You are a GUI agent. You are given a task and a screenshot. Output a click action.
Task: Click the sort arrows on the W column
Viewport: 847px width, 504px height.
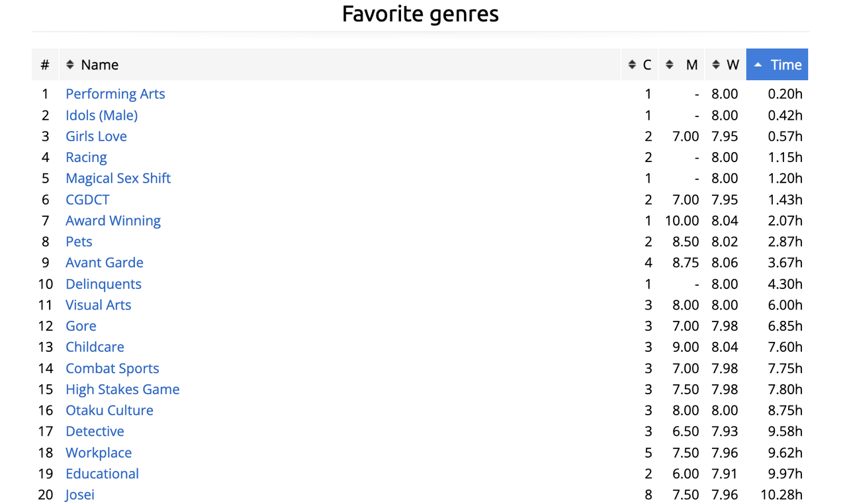(716, 65)
